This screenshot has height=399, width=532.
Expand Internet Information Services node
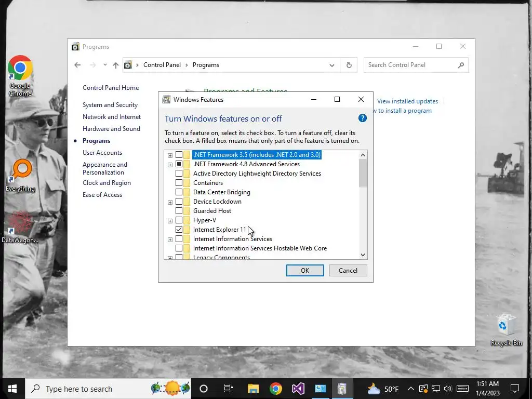coord(170,240)
